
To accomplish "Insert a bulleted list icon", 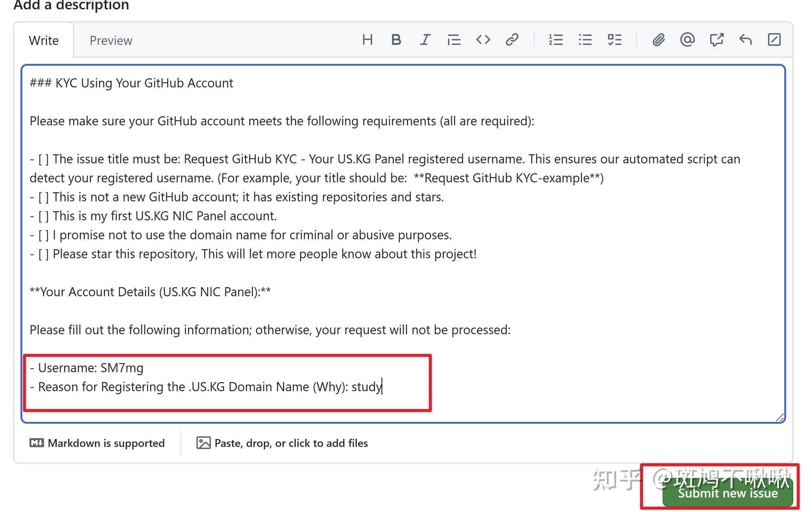I will (585, 40).
